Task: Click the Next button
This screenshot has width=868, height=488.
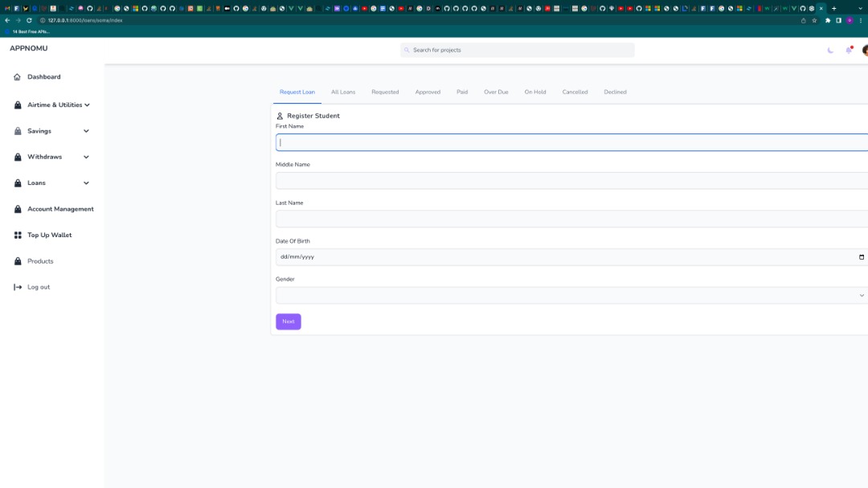Action: [x=288, y=321]
